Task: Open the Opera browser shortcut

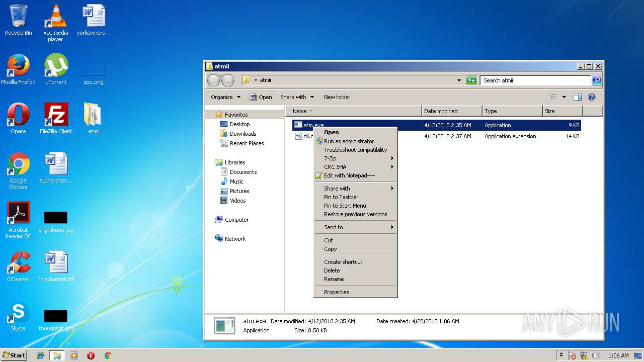Action: tap(18, 119)
